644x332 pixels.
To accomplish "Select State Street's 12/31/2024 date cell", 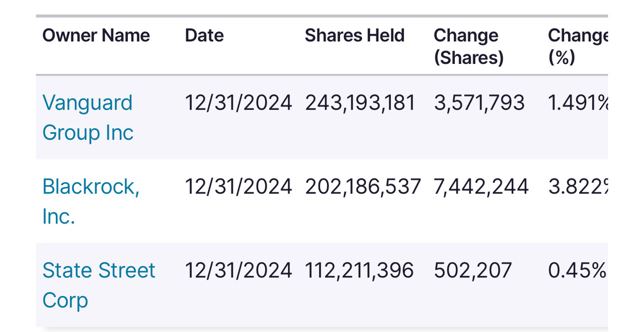I will [x=238, y=270].
